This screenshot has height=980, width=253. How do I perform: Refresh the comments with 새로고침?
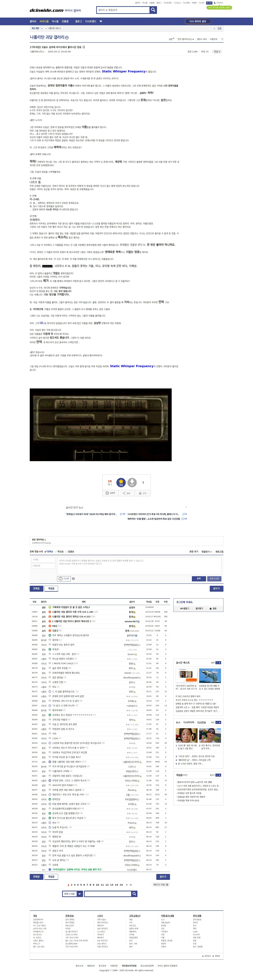[x=219, y=552]
